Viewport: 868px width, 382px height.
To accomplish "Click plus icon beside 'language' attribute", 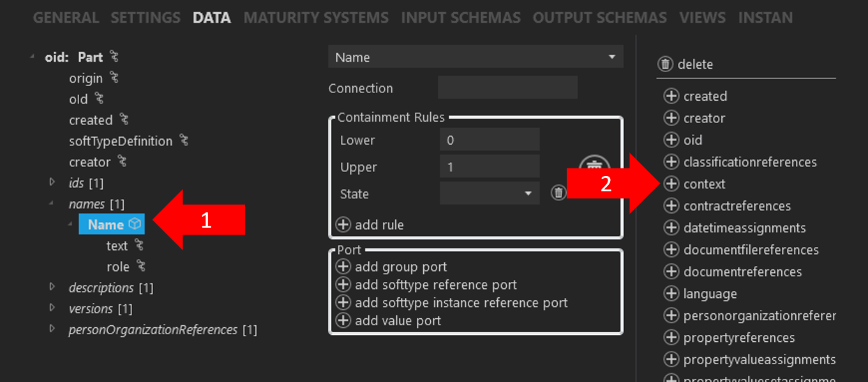I will point(671,293).
